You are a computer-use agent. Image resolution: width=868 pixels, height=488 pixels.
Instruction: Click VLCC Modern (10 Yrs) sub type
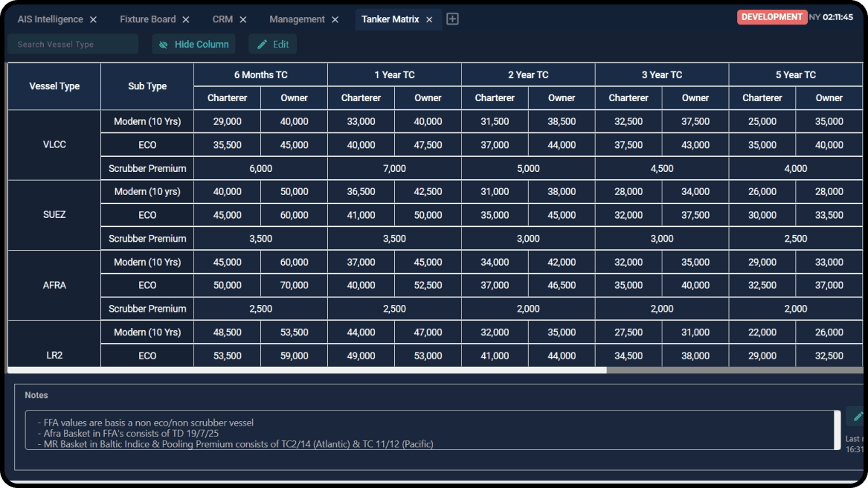click(x=147, y=121)
